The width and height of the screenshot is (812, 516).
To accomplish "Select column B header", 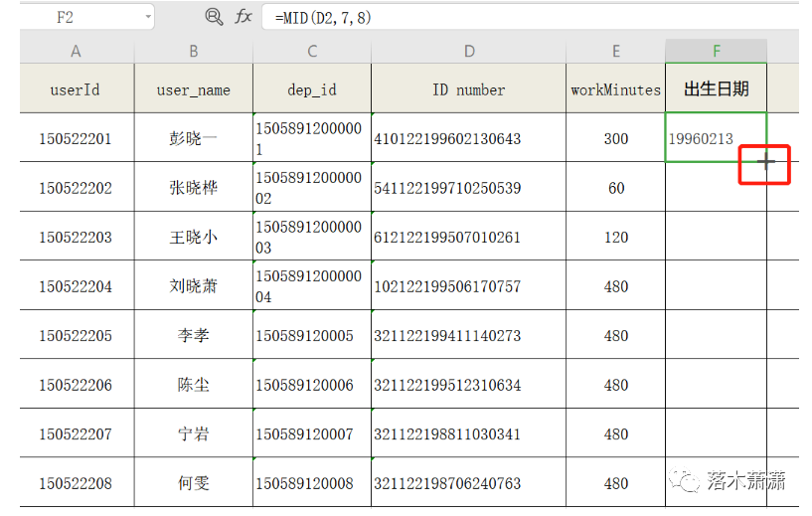I will point(194,52).
